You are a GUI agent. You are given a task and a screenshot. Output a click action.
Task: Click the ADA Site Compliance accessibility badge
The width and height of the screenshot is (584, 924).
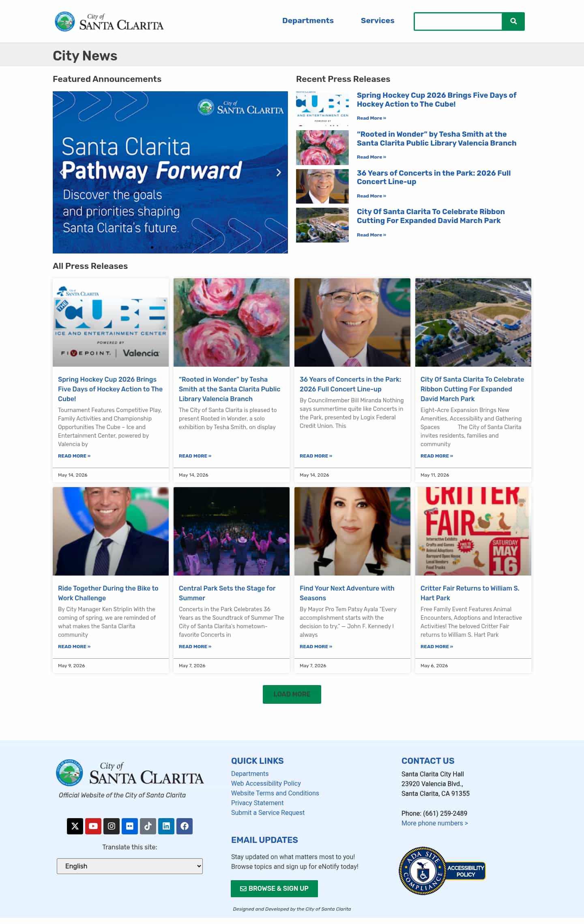[x=442, y=870]
